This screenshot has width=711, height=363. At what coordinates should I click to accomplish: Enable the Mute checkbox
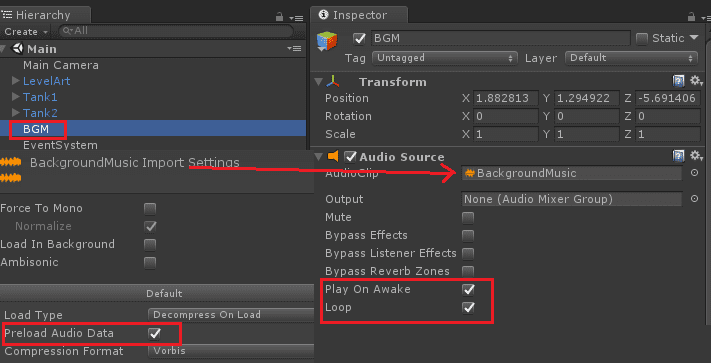468,218
